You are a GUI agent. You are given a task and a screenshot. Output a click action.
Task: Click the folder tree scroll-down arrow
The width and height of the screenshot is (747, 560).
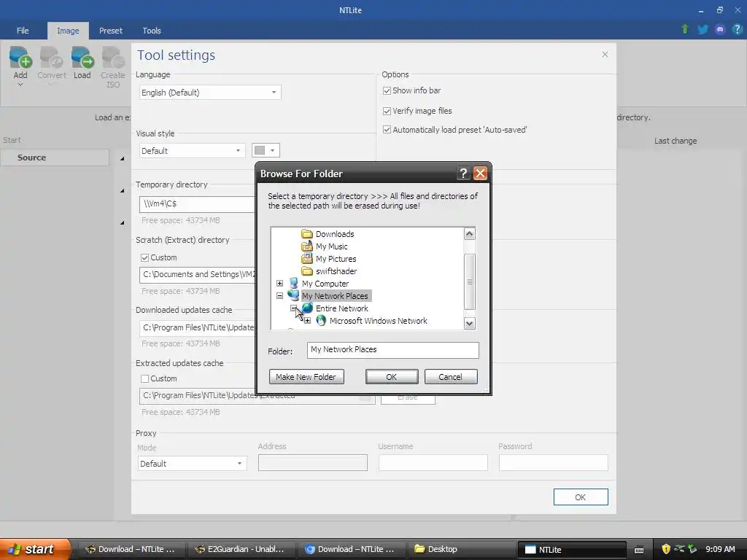click(469, 323)
